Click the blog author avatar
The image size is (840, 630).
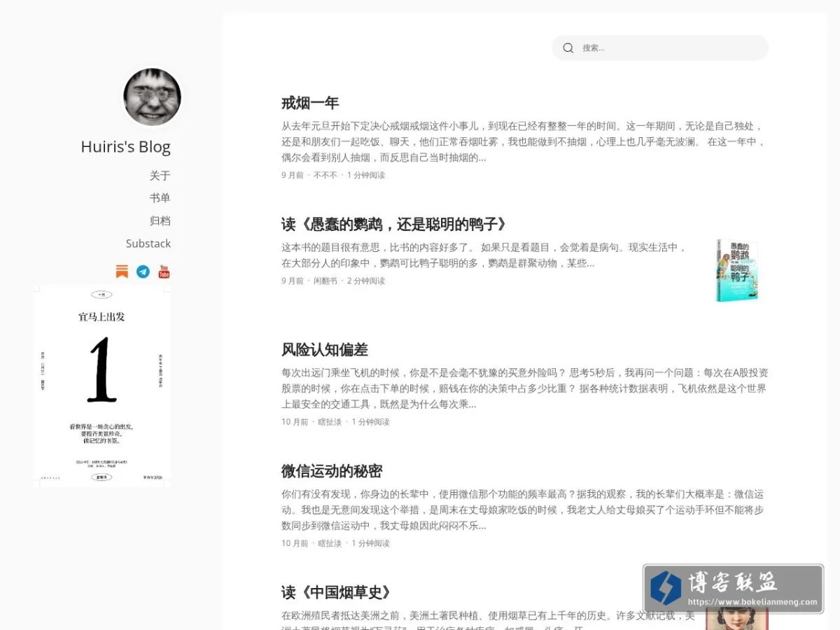pyautogui.click(x=153, y=97)
